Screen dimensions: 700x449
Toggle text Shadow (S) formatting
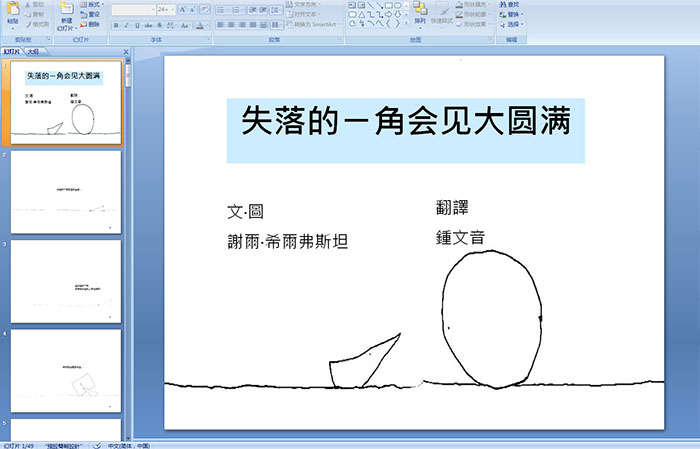click(x=159, y=25)
